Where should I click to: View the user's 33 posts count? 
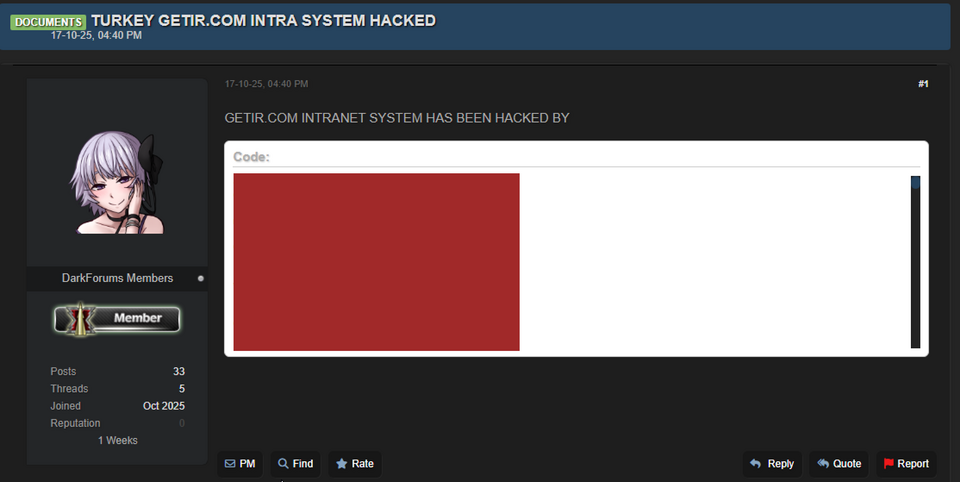tap(178, 371)
